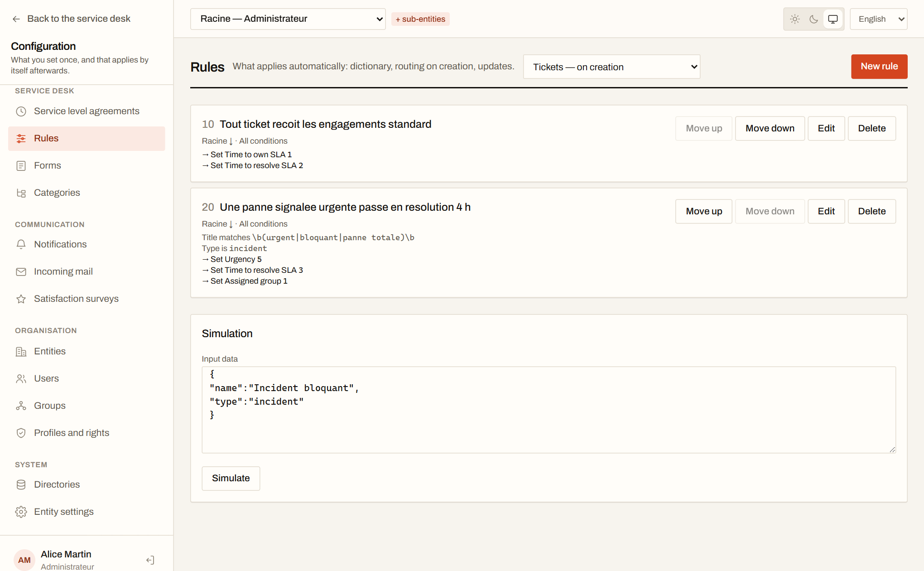Move up rule 20 Une panne signalee
The width and height of the screenshot is (924, 571).
click(x=704, y=212)
